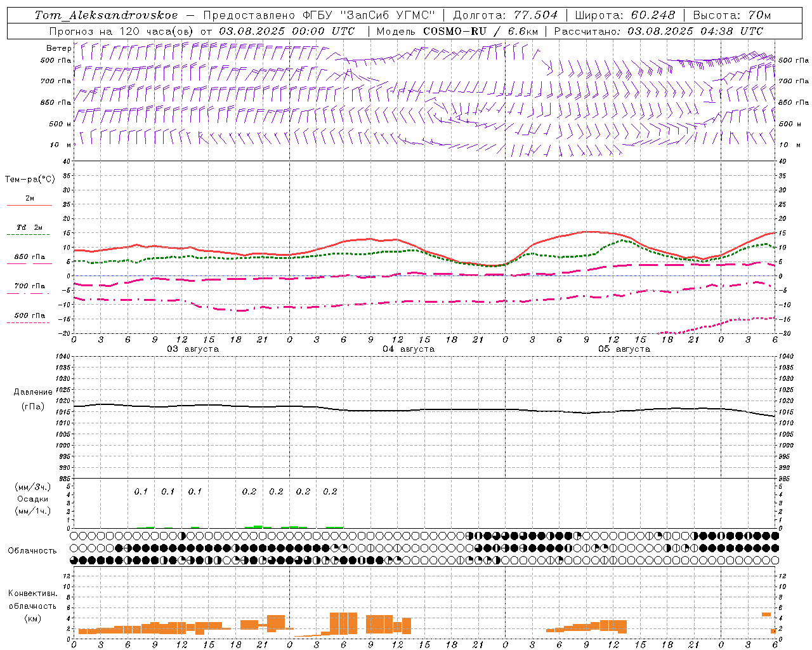Click the Конвективн. облачность label

(x=32, y=600)
